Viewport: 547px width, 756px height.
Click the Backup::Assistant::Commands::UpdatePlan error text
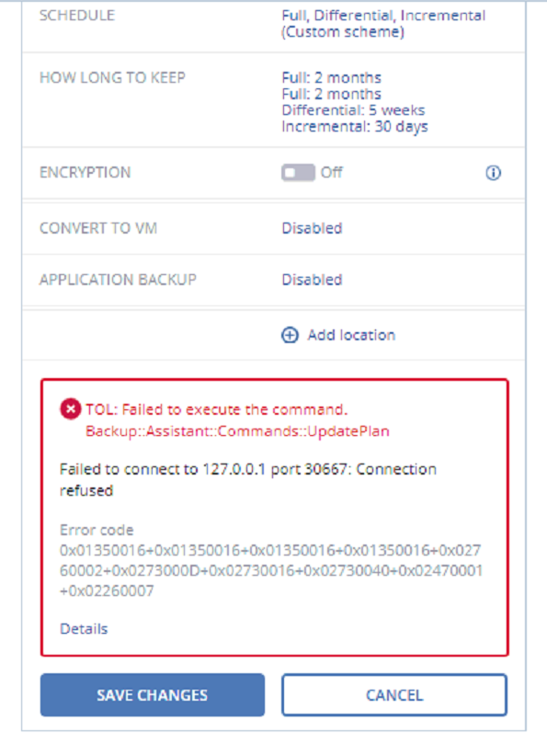(x=237, y=431)
